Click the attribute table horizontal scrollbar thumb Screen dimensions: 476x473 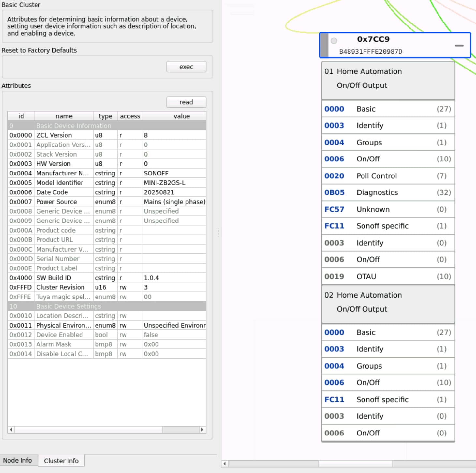pyautogui.click(x=88, y=430)
